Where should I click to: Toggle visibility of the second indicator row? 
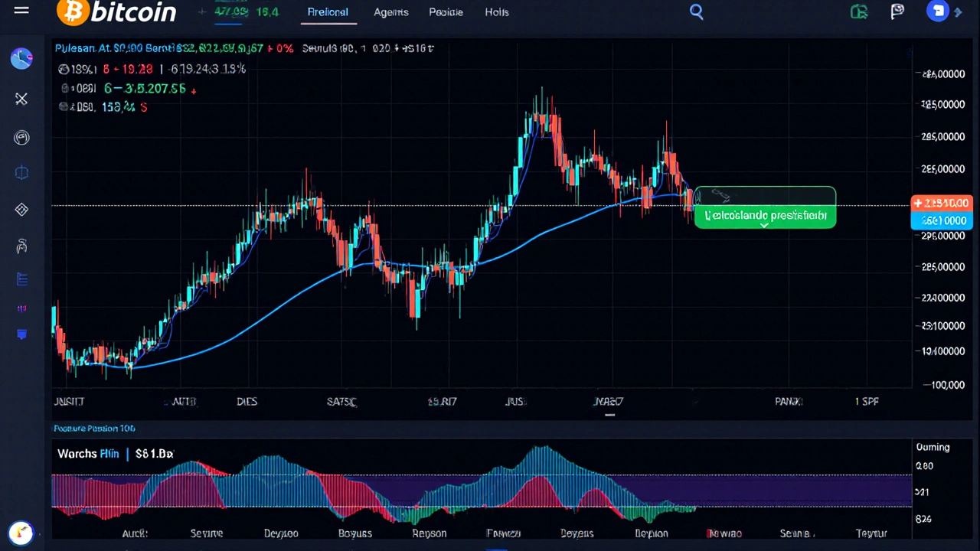click(65, 89)
